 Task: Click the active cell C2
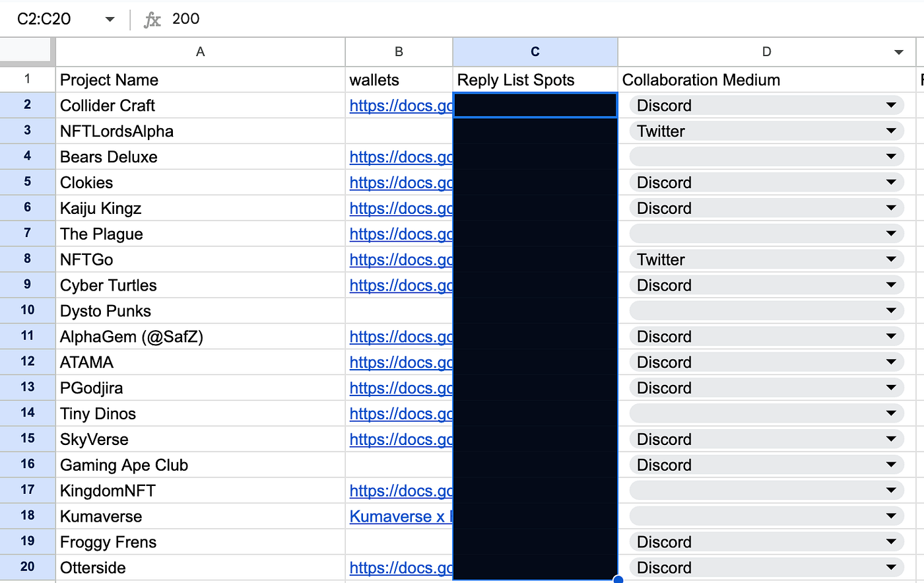pos(535,106)
